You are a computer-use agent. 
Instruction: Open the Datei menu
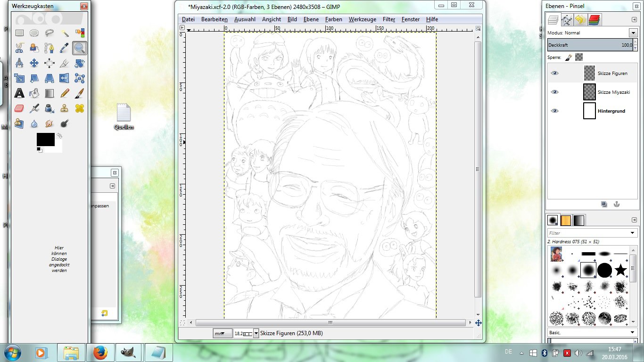coord(188,19)
